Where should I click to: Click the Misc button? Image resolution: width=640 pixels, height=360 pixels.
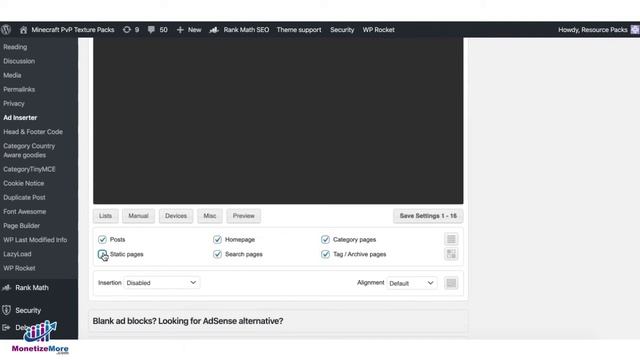(210, 216)
